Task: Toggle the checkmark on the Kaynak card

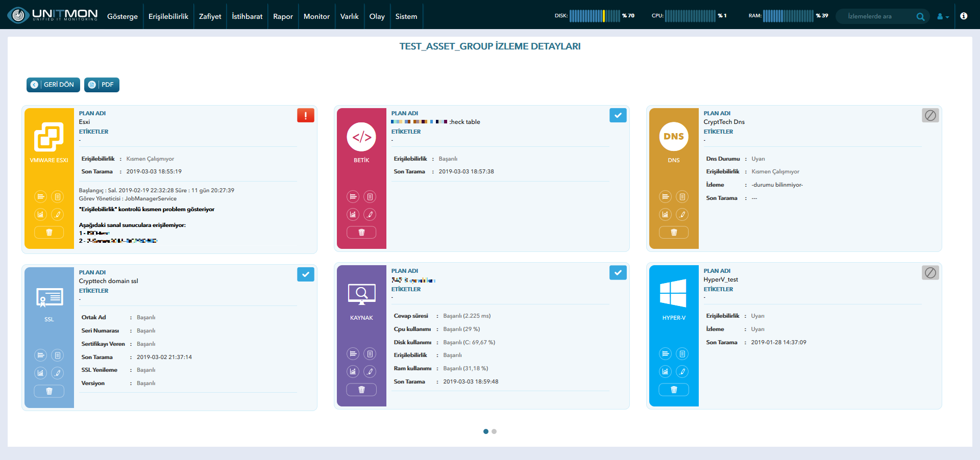Action: [x=618, y=273]
